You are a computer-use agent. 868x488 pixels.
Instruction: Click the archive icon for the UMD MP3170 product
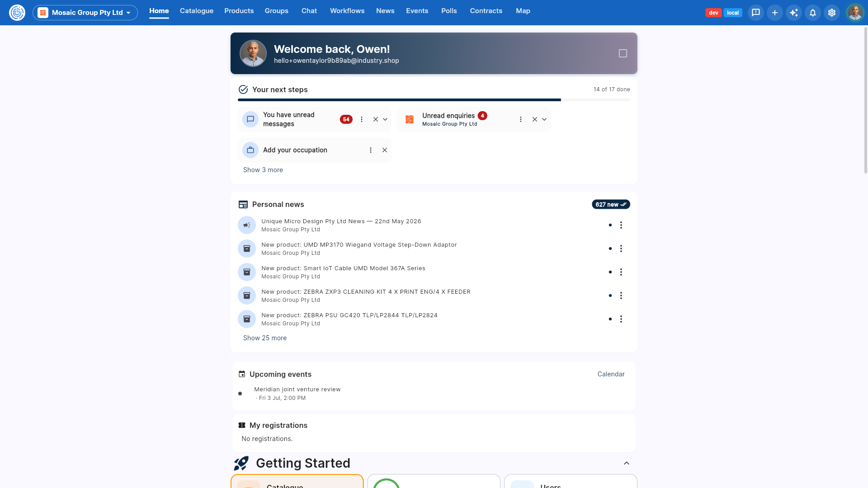pos(247,249)
